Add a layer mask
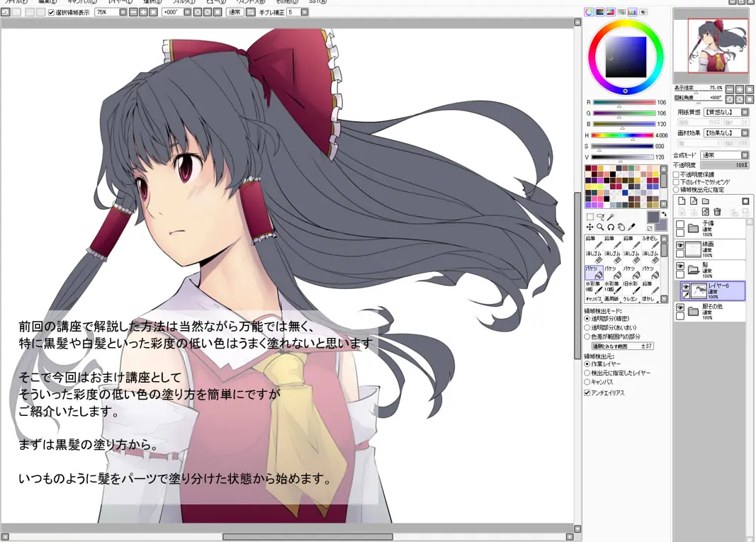 coord(745,201)
